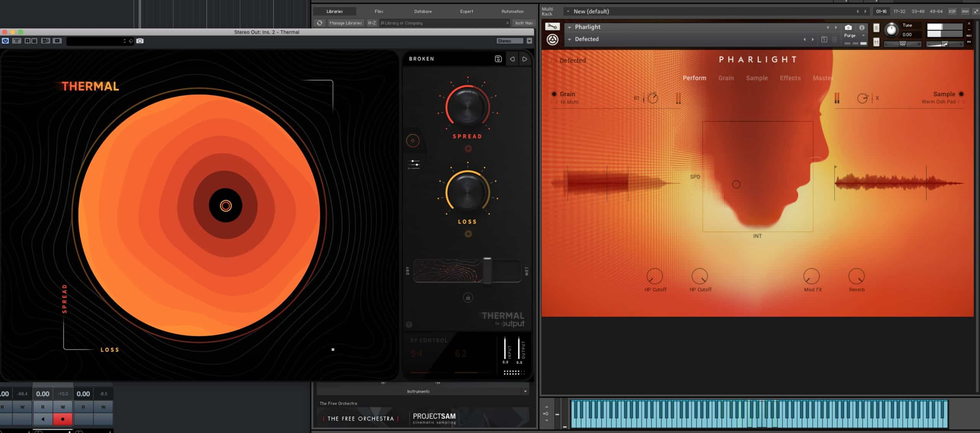This screenshot has height=433, width=980.
Task: Click the Manage Libraries button
Action: point(346,23)
